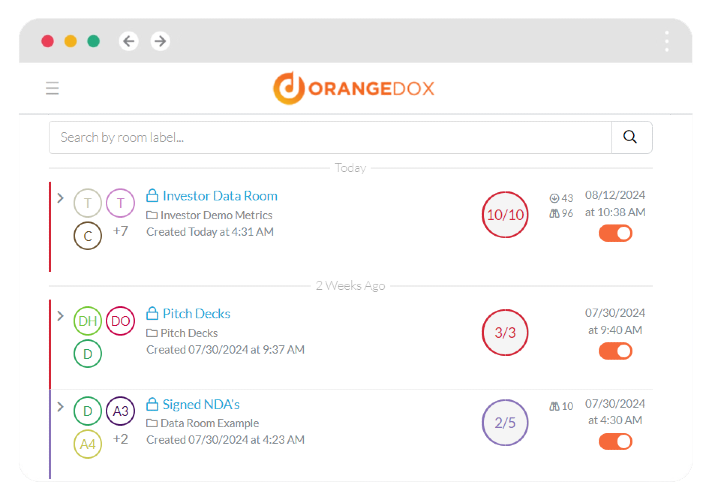Click the 07/30/2024 at 4:30 AM date
This screenshot has width=712, height=500.
[615, 411]
